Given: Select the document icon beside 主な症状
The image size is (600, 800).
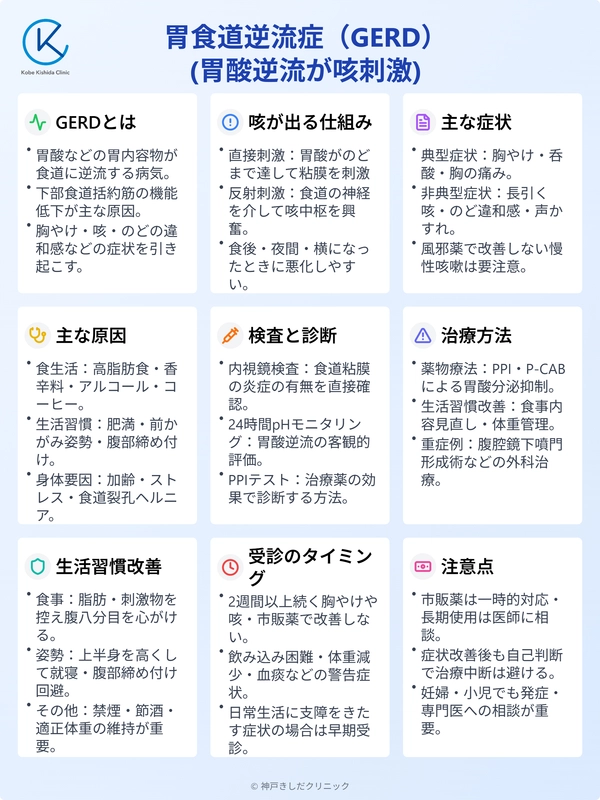Looking at the screenshot, I should tap(423, 123).
